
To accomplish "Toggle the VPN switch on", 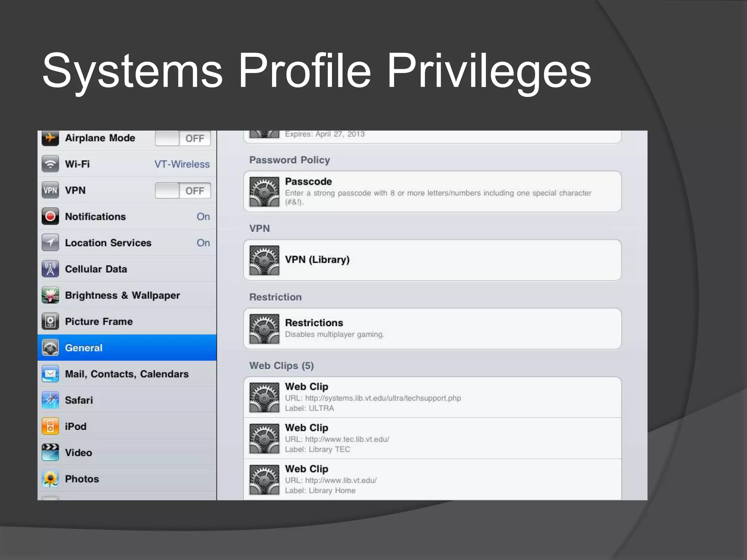I will pos(183,191).
